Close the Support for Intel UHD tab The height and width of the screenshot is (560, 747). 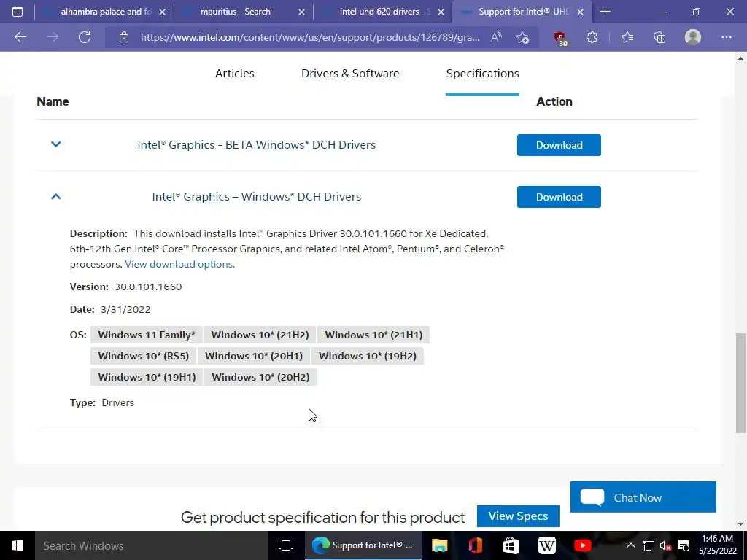(x=580, y=12)
